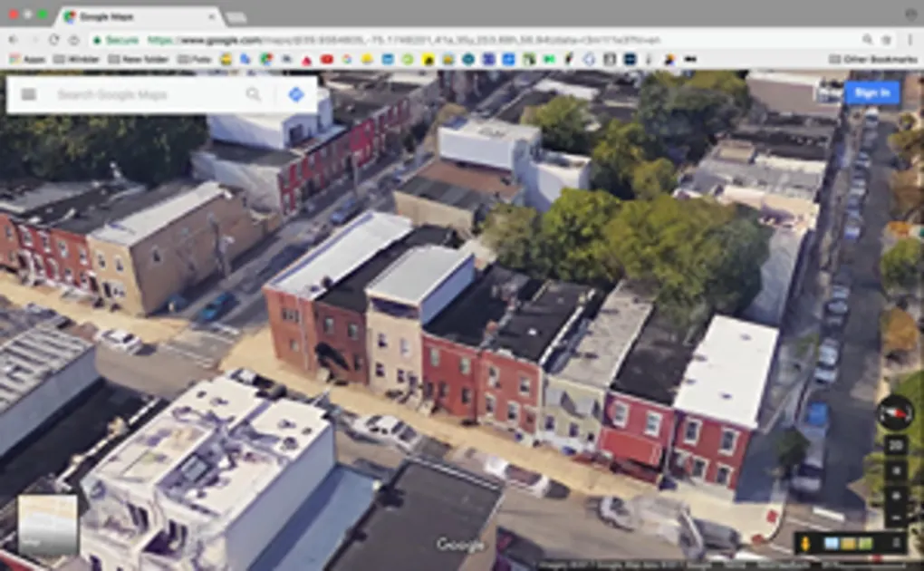This screenshot has height=571, width=924.
Task: Zoom out with the minus button
Action: coord(895,518)
